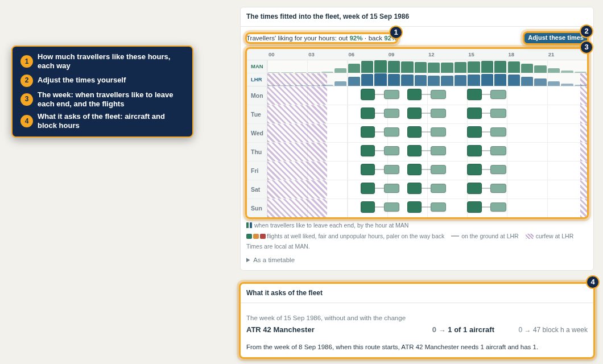603x364 pixels.
Task: Choose Wednesday's afternoon dark green outbound flight
Action: (474, 132)
